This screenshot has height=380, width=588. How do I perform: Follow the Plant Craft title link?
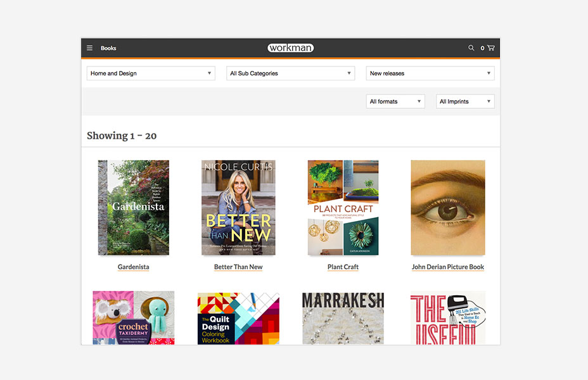click(343, 267)
